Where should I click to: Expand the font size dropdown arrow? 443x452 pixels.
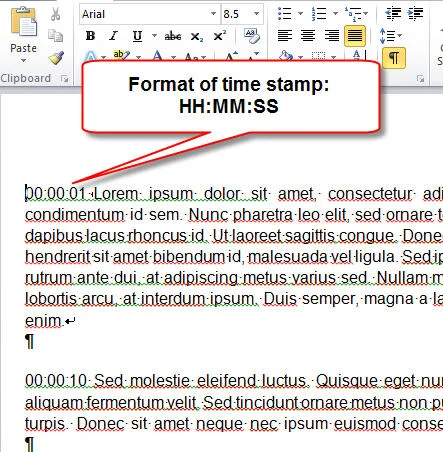click(x=257, y=14)
